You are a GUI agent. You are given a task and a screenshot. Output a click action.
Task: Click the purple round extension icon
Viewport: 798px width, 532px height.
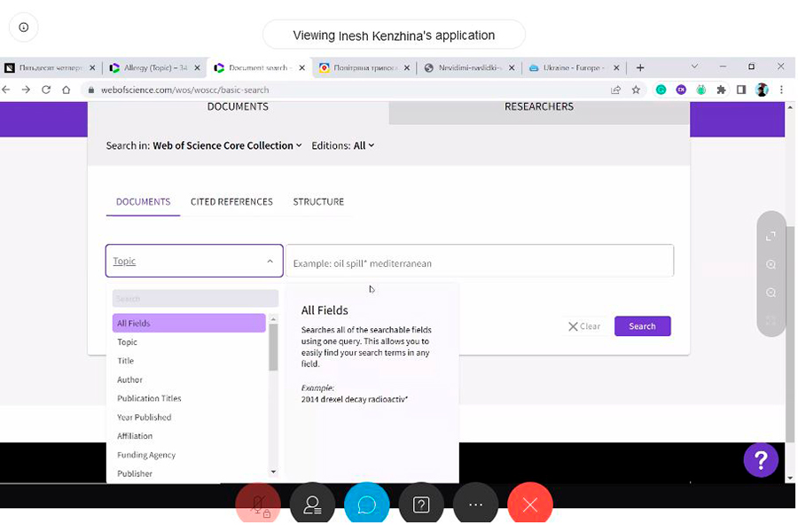pos(681,90)
